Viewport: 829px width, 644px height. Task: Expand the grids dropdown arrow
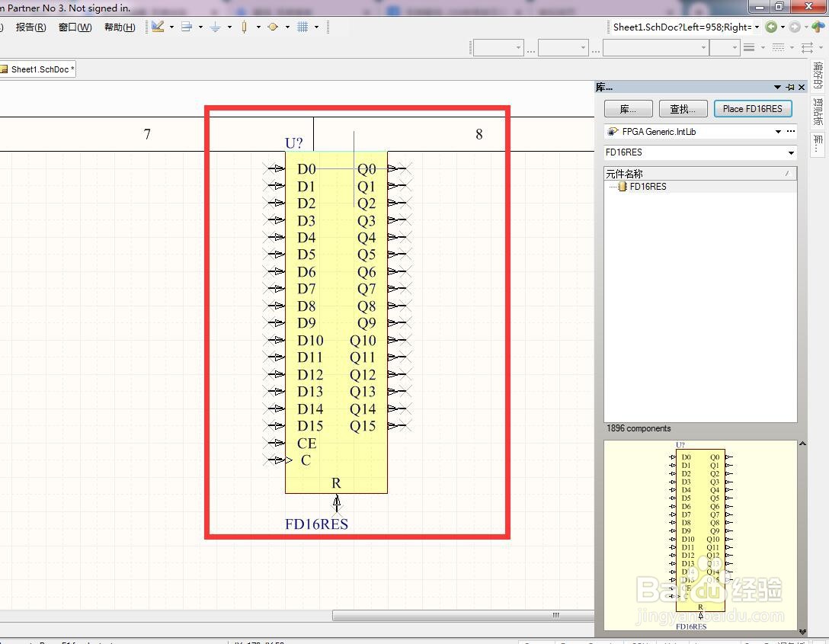(317, 27)
